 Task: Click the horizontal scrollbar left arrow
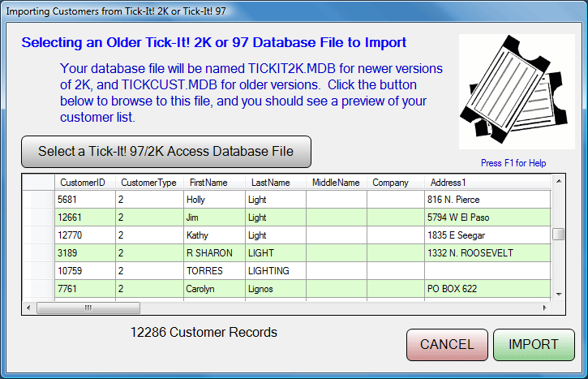(28, 308)
